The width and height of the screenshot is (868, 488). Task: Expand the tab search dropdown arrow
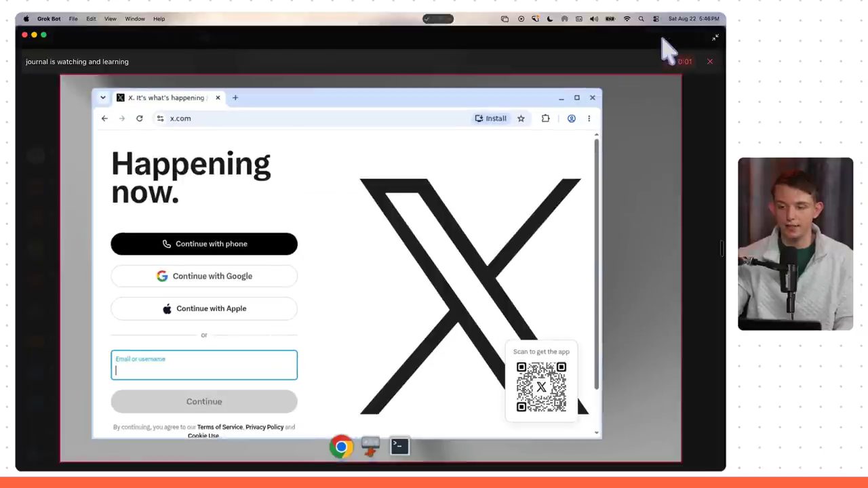click(x=103, y=98)
